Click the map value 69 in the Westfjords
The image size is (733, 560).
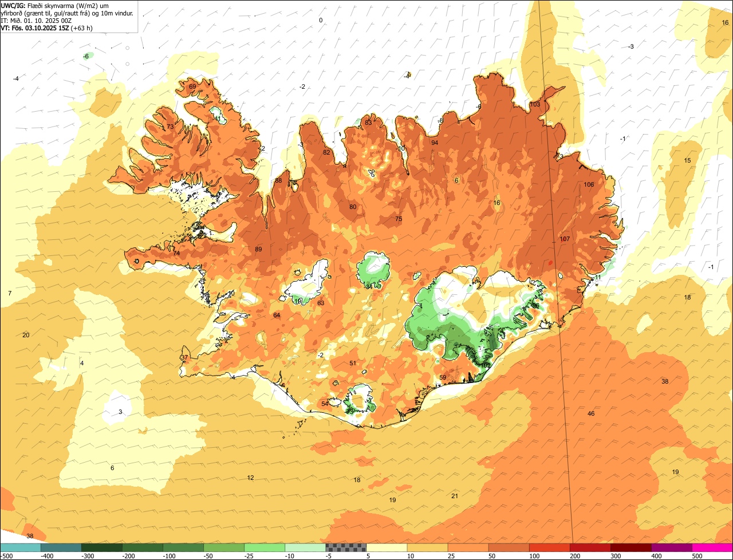point(192,86)
